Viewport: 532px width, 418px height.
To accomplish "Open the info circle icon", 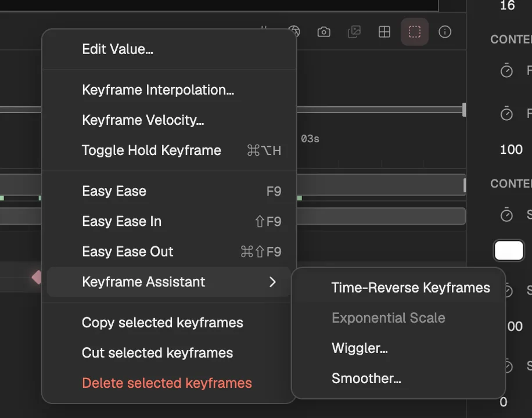I will click(x=444, y=32).
